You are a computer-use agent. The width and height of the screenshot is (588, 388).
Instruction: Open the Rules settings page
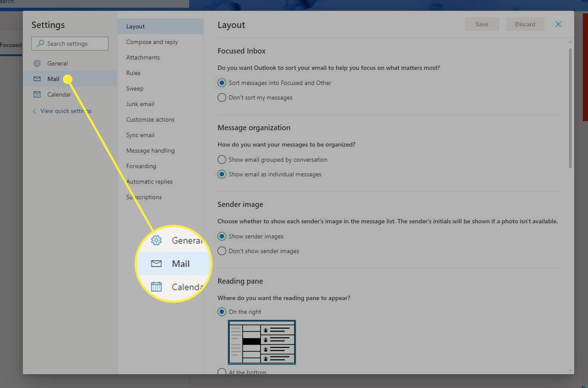click(160, 73)
